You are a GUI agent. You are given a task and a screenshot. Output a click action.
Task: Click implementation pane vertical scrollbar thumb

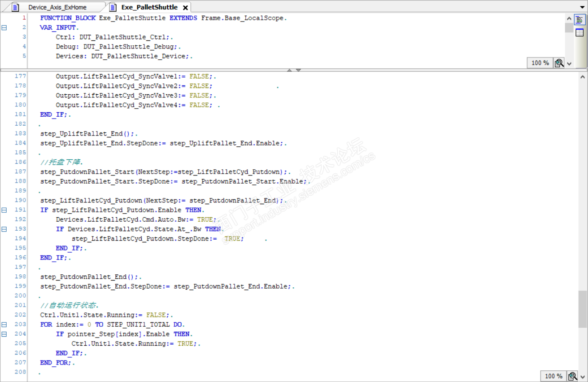[582, 309]
